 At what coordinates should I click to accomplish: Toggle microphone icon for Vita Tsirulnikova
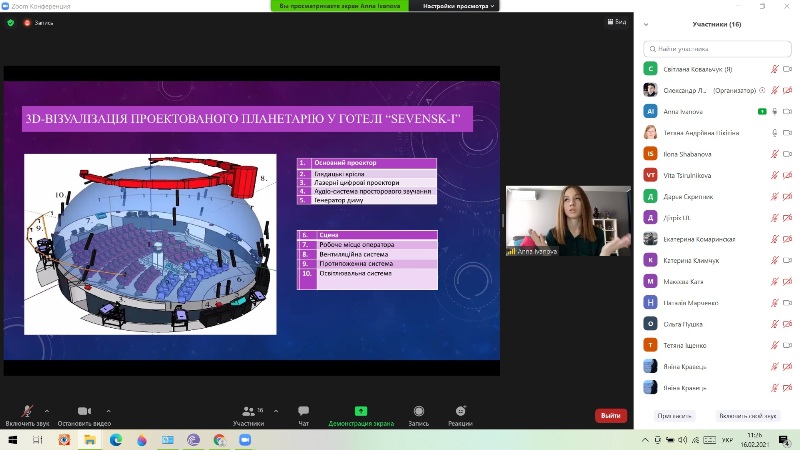774,175
